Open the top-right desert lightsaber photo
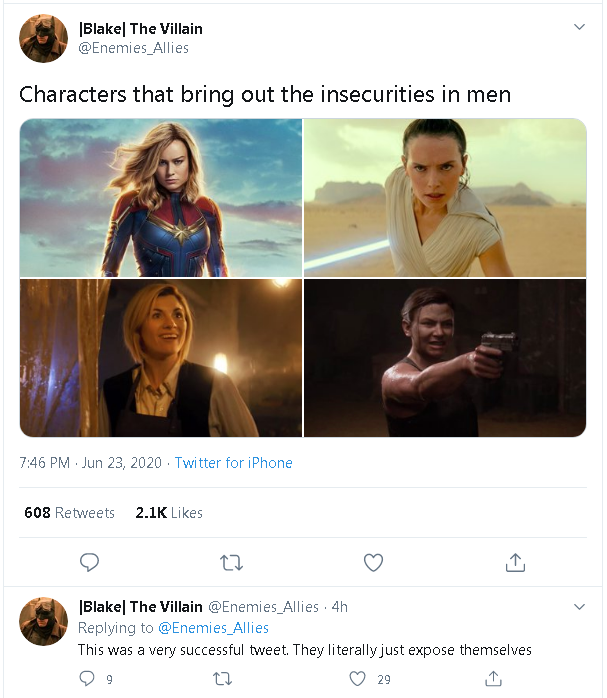Viewport: 607px width, 698px height. click(445, 197)
